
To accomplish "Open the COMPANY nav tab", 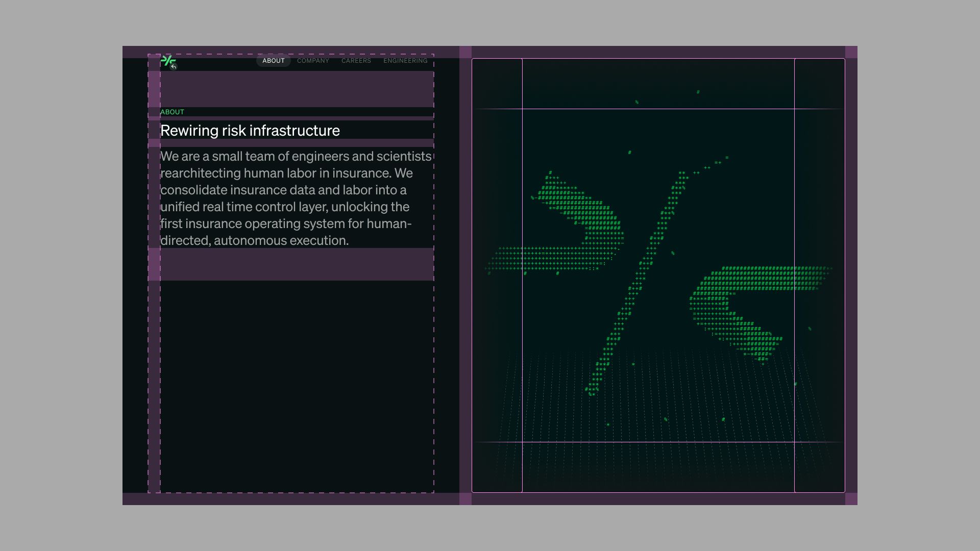I will tap(313, 61).
